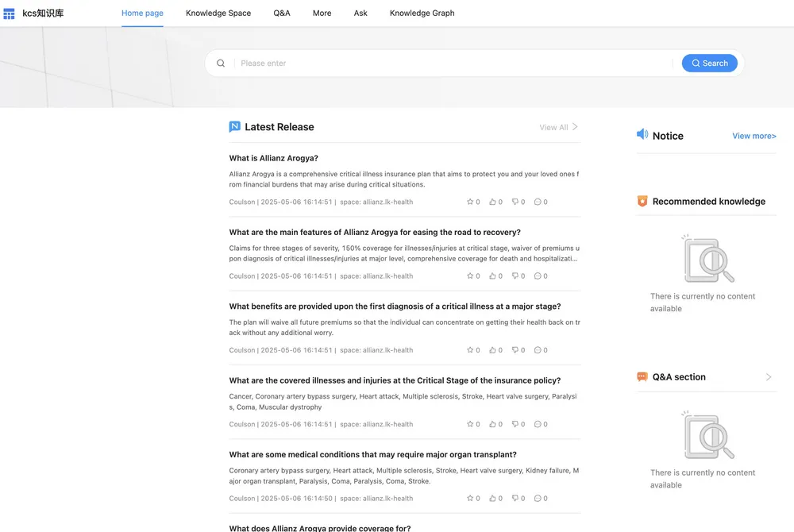Image resolution: width=794 pixels, height=532 pixels.
Task: Open the Knowledge Graph tab
Action: click(x=422, y=13)
